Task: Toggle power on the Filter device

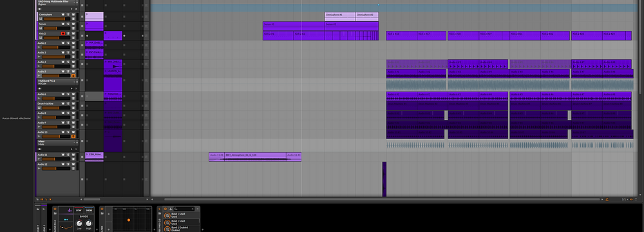Action: [x=102, y=209]
